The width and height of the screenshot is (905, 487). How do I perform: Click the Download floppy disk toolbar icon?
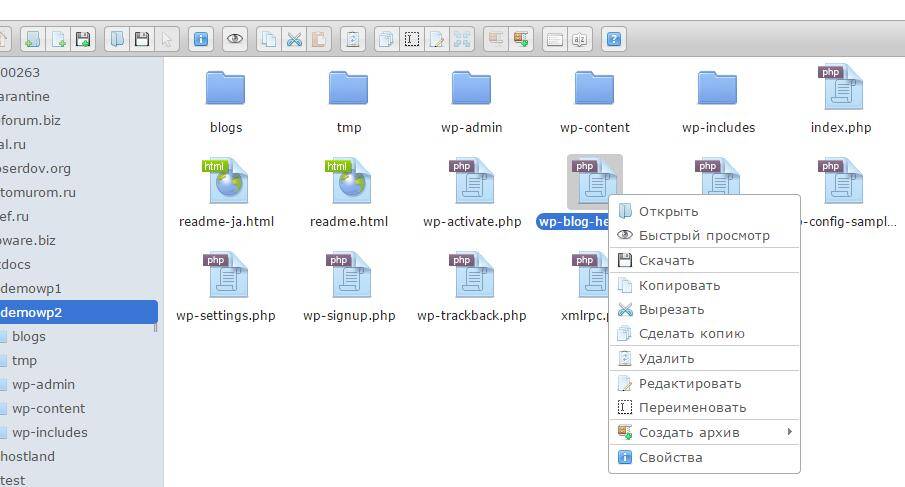[x=142, y=39]
